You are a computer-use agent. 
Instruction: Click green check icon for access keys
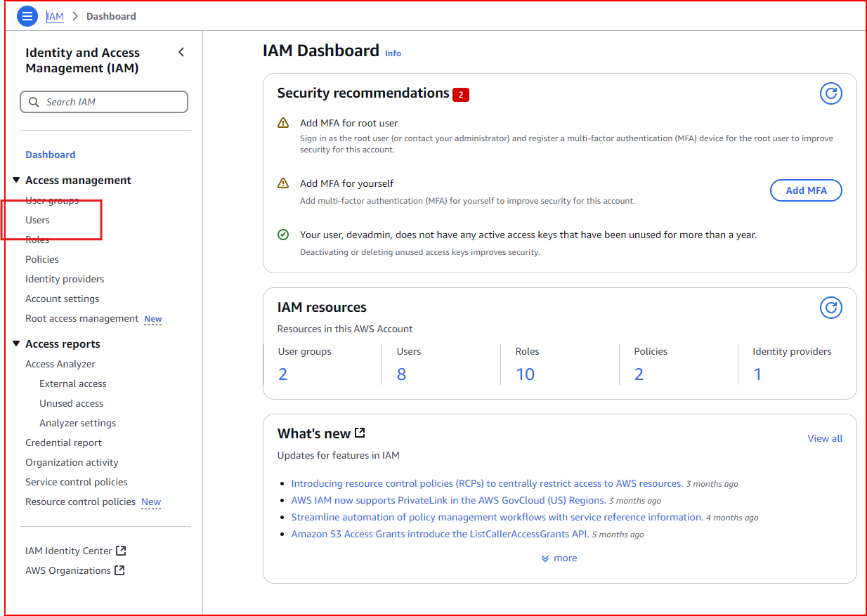coord(283,235)
